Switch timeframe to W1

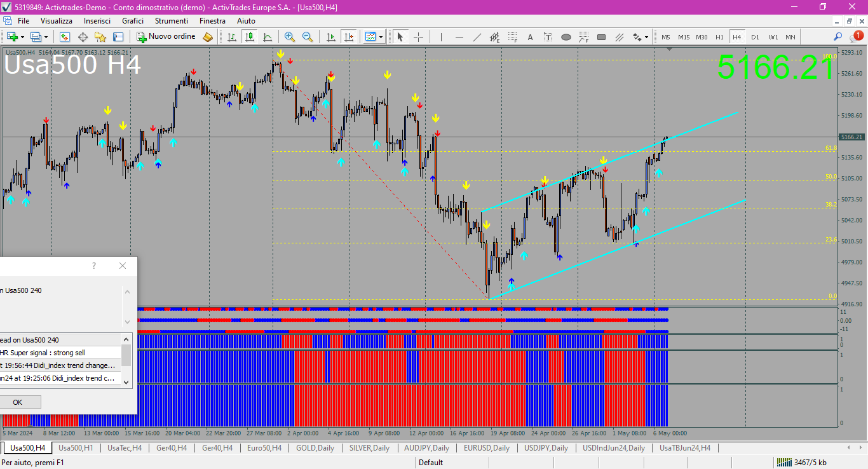(x=773, y=37)
